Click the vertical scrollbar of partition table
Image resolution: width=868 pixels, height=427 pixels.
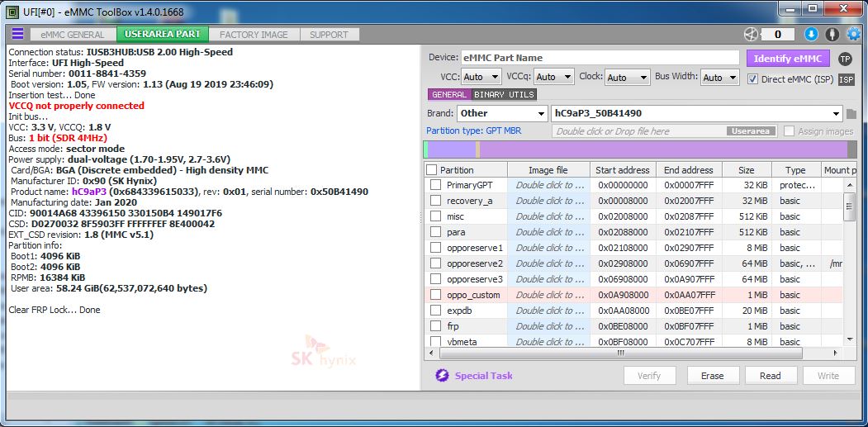tap(851, 206)
